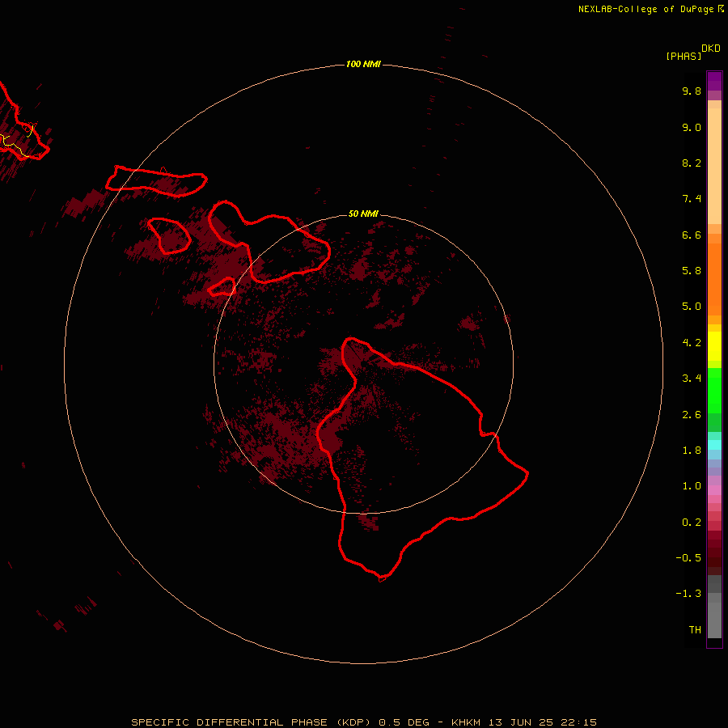This screenshot has width=728, height=728.
Task: Click the -1.3 value on the color scale
Action: click(688, 594)
